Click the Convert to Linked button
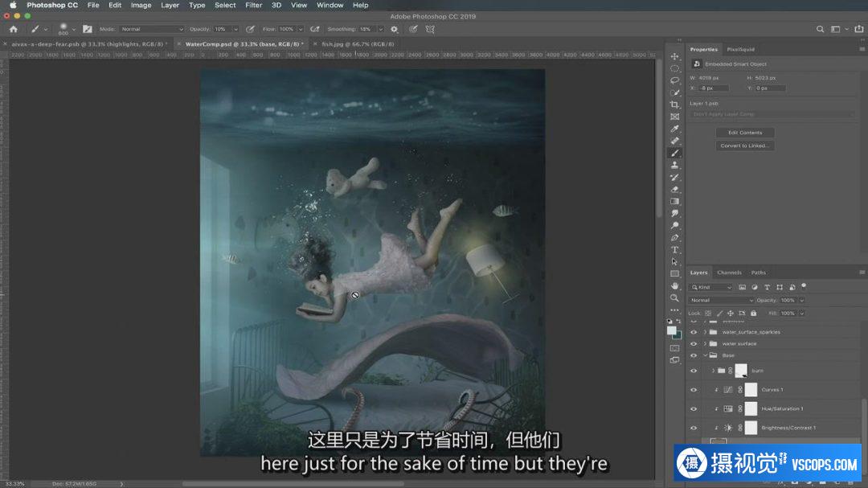 745,146
